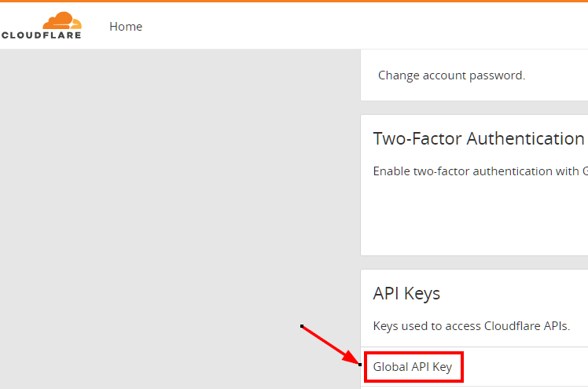
Task: Select the Two-Factor Authentication heading
Action: pos(479,138)
